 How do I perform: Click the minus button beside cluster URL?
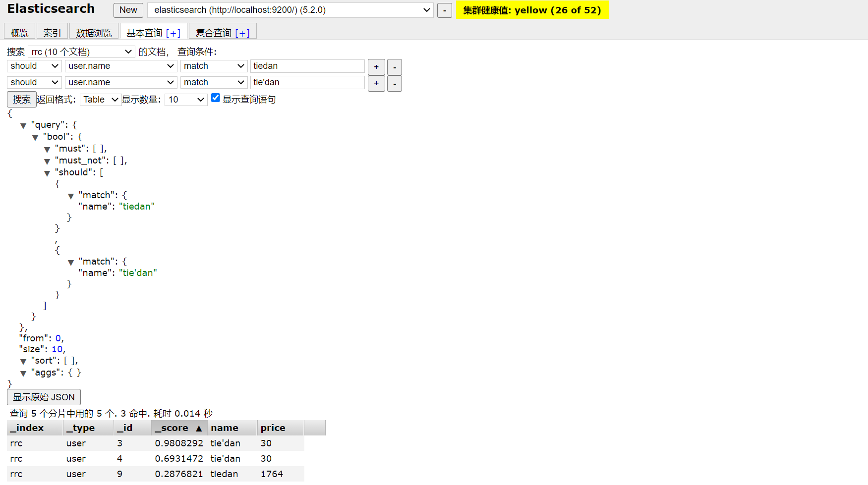[445, 10]
